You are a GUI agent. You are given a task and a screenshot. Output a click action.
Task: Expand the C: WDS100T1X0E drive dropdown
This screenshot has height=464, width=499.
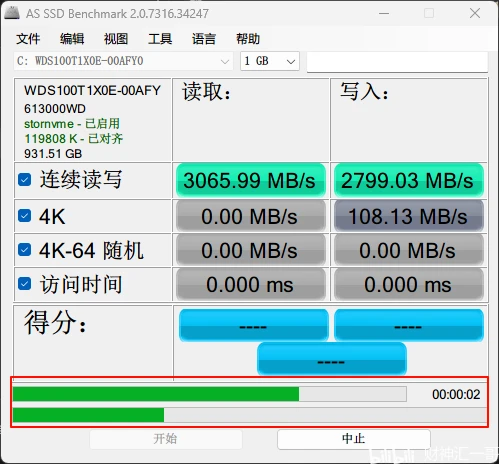(x=123, y=61)
